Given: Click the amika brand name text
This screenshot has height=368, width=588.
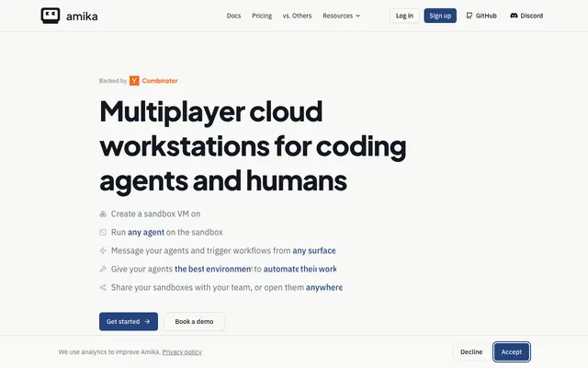Looking at the screenshot, I should [82, 17].
